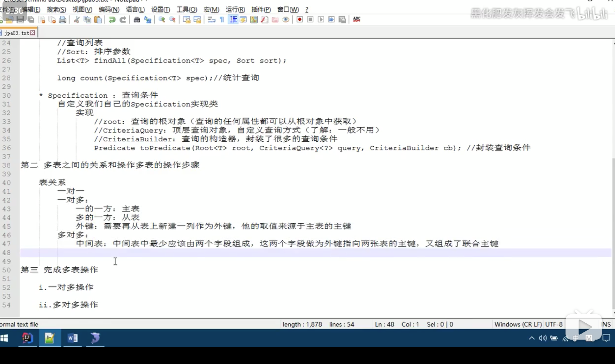The width and height of the screenshot is (615, 364).
Task: Click the Save file toolbar icon
Action: point(20,20)
